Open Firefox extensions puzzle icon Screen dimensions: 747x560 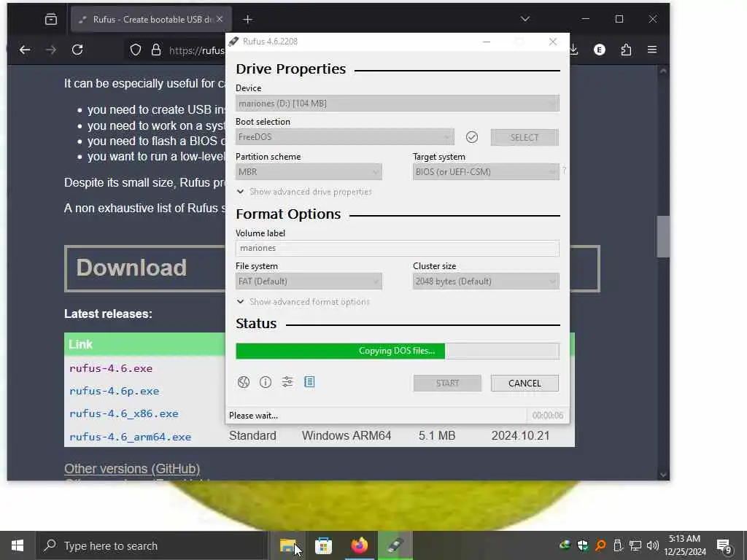(x=626, y=50)
